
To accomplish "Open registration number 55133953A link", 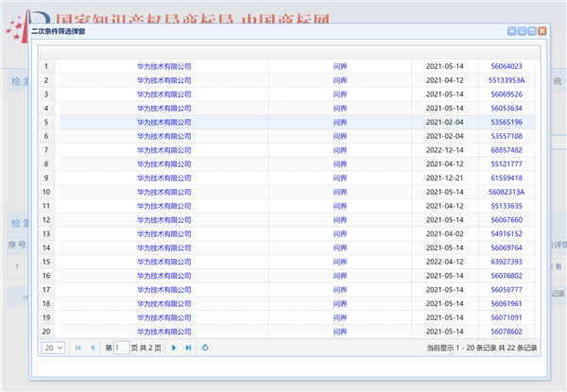I will click(506, 80).
